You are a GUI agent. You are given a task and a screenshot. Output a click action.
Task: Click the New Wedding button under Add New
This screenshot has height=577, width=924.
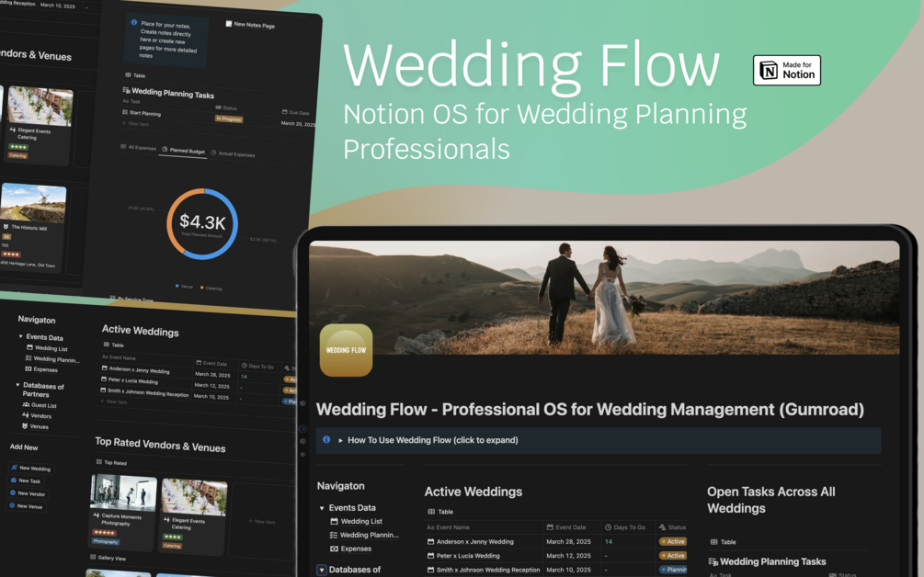tap(30, 469)
